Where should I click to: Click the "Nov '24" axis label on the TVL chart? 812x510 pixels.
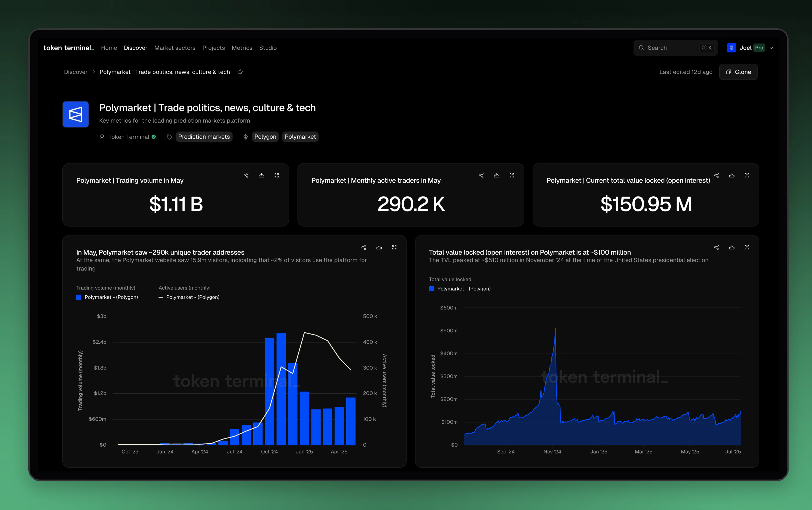point(552,452)
